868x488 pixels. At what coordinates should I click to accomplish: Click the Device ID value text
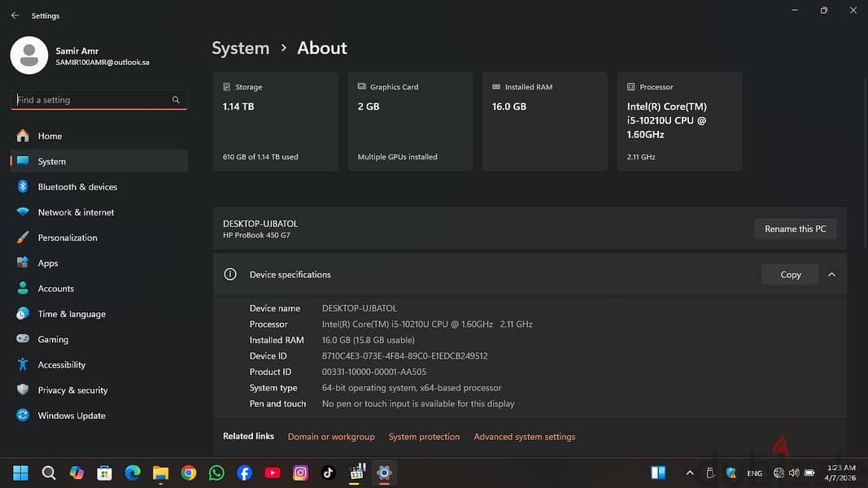click(404, 355)
